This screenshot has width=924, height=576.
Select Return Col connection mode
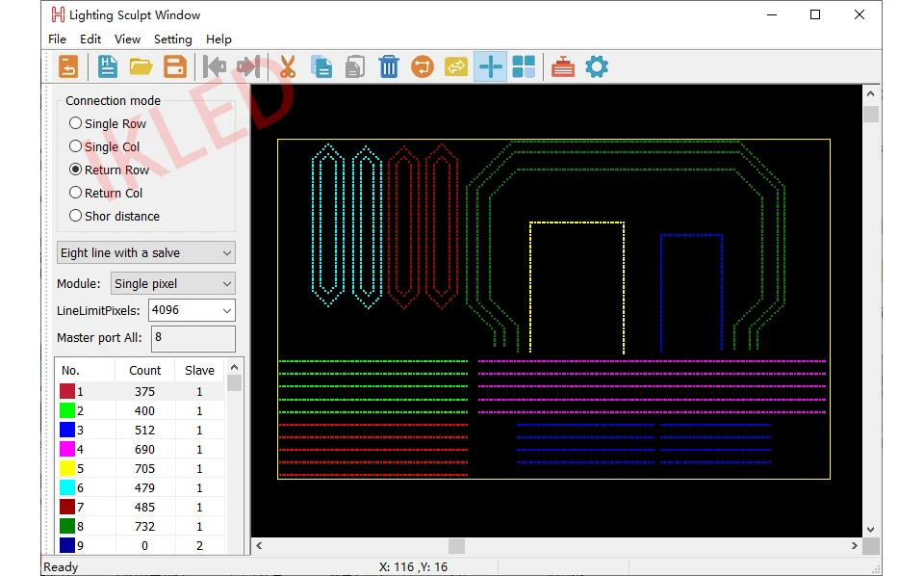point(106,193)
